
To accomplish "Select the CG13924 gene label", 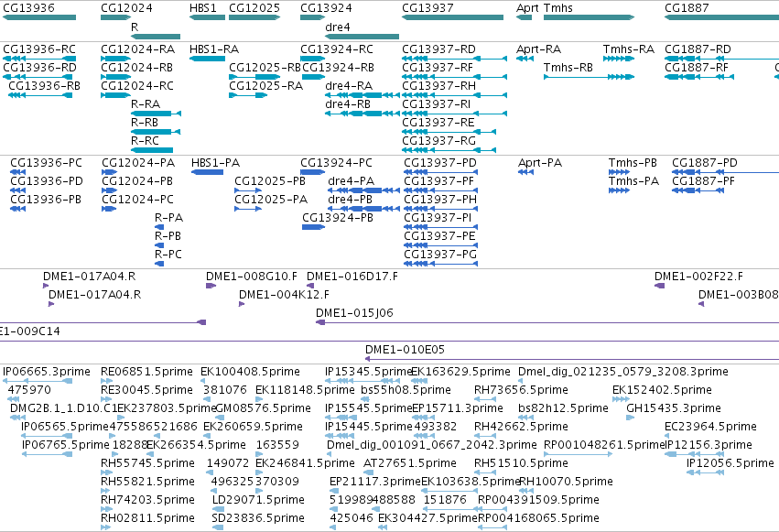I will click(326, 8).
